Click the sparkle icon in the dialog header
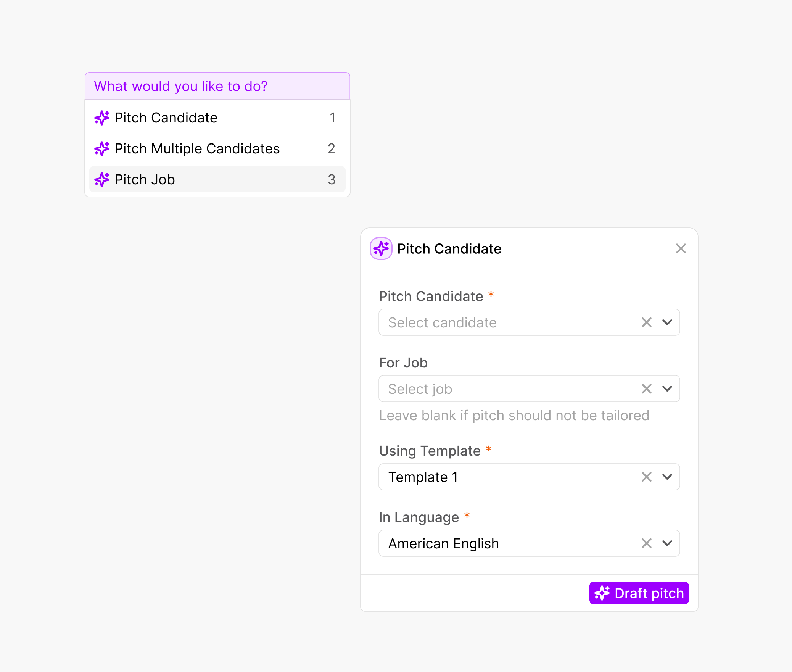Image resolution: width=792 pixels, height=672 pixels. click(380, 248)
